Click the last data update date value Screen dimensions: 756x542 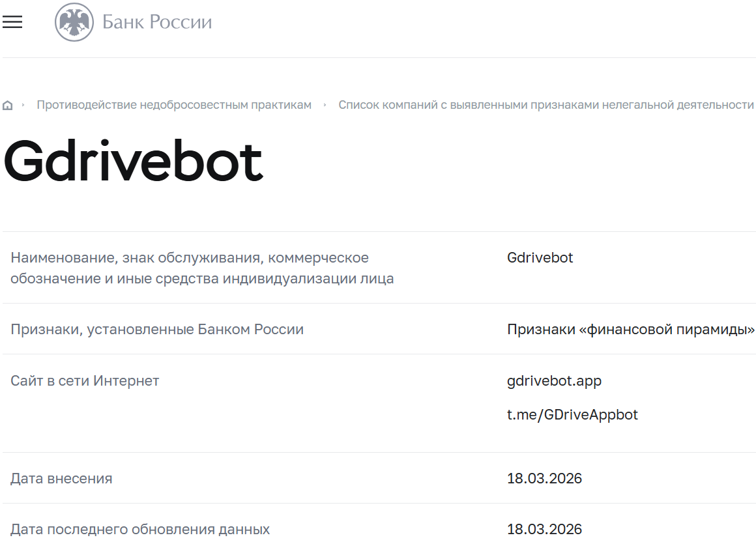[x=544, y=530]
